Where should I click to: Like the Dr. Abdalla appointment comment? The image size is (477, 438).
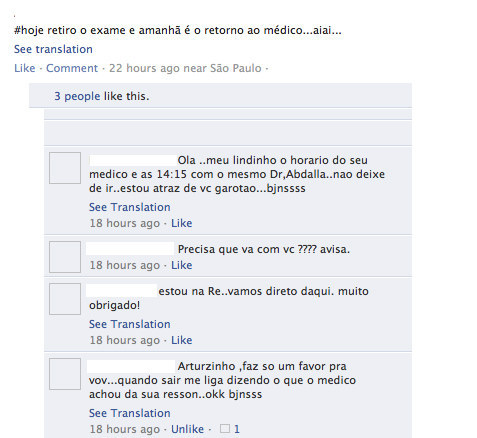click(x=182, y=223)
